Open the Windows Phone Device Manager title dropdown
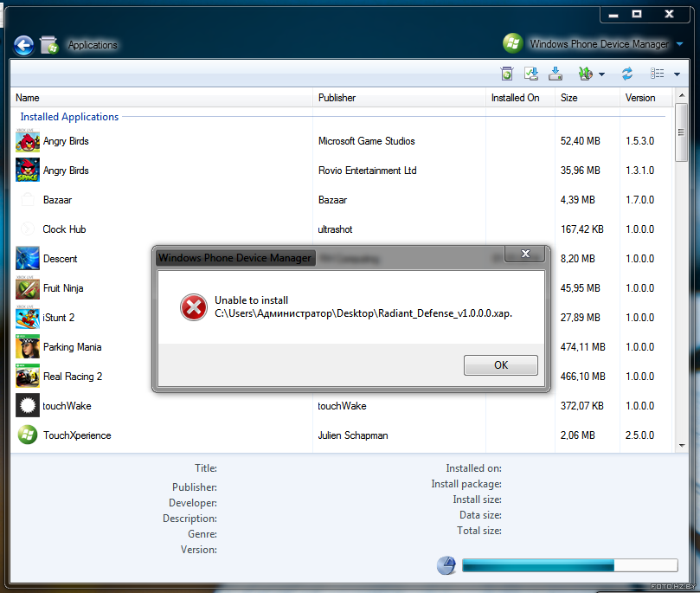This screenshot has width=700, height=593. point(680,44)
